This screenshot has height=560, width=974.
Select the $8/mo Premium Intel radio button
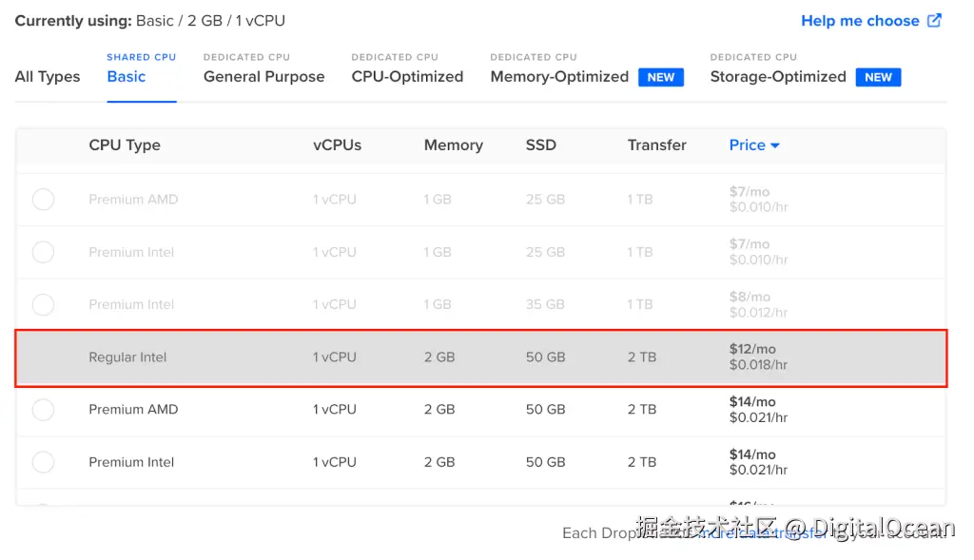[43, 304]
